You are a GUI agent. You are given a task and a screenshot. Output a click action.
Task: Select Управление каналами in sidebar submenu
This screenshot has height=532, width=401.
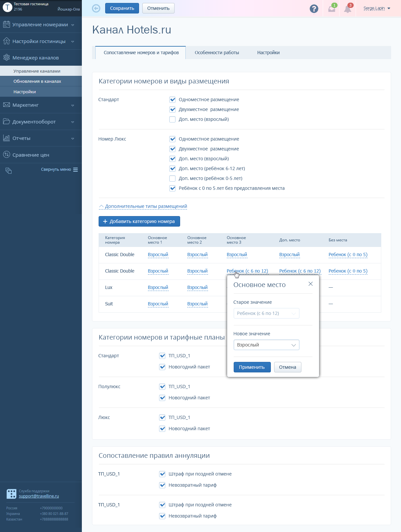41,71
